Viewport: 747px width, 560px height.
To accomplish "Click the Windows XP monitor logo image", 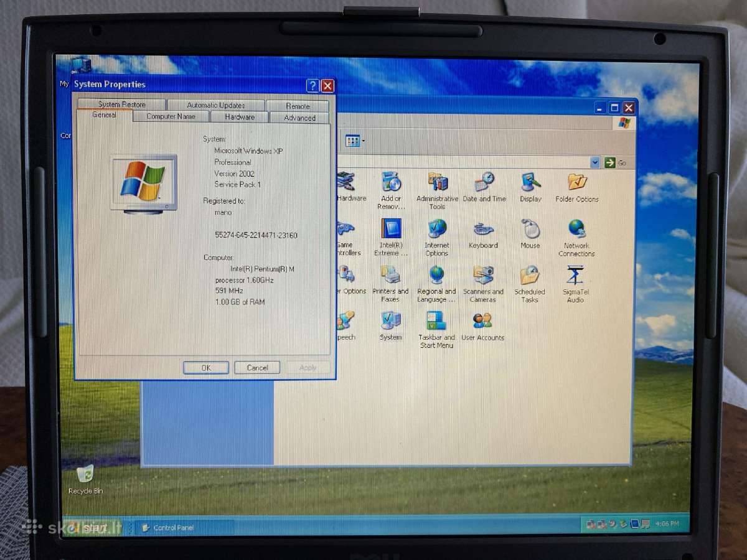I will (x=144, y=184).
